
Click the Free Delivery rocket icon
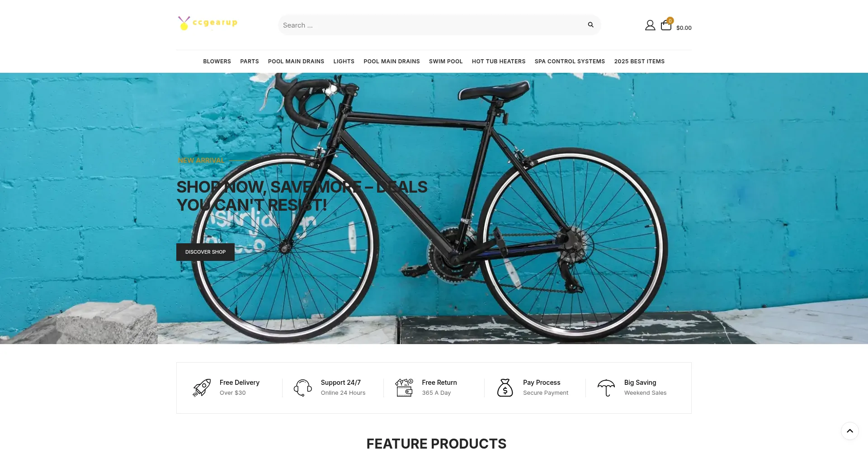pos(202,388)
